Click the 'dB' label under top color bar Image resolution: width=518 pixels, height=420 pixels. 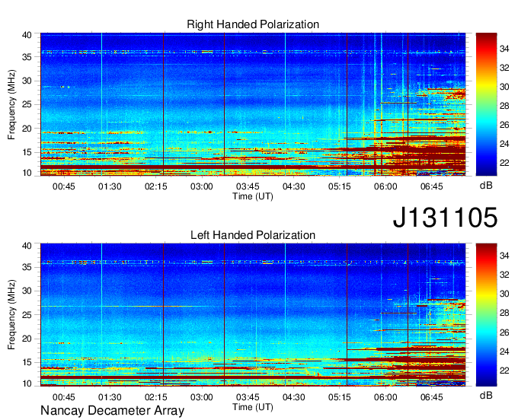[x=486, y=186]
